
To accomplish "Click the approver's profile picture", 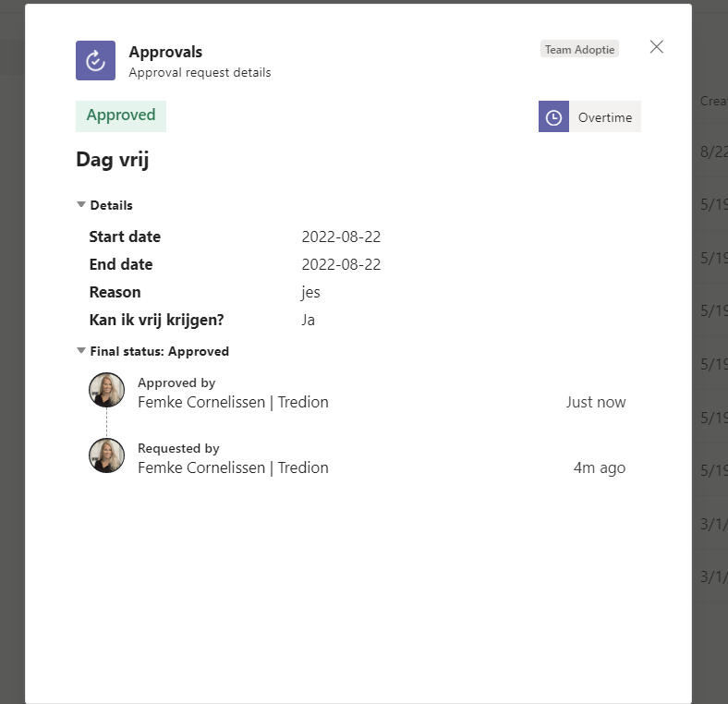I will click(106, 390).
